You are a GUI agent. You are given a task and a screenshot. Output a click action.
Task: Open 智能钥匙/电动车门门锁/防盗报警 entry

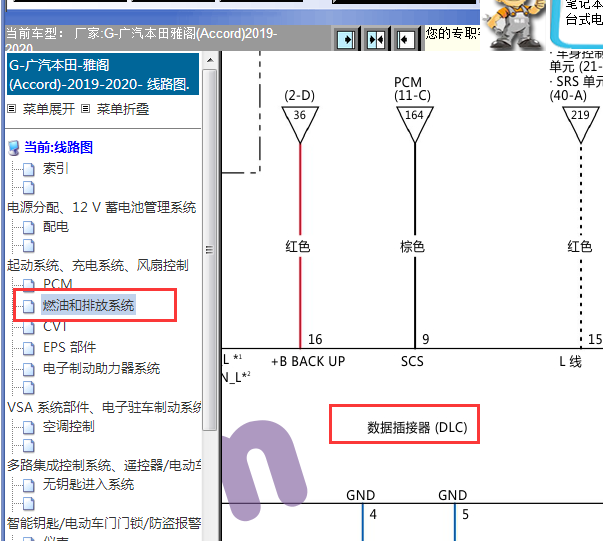(105, 523)
